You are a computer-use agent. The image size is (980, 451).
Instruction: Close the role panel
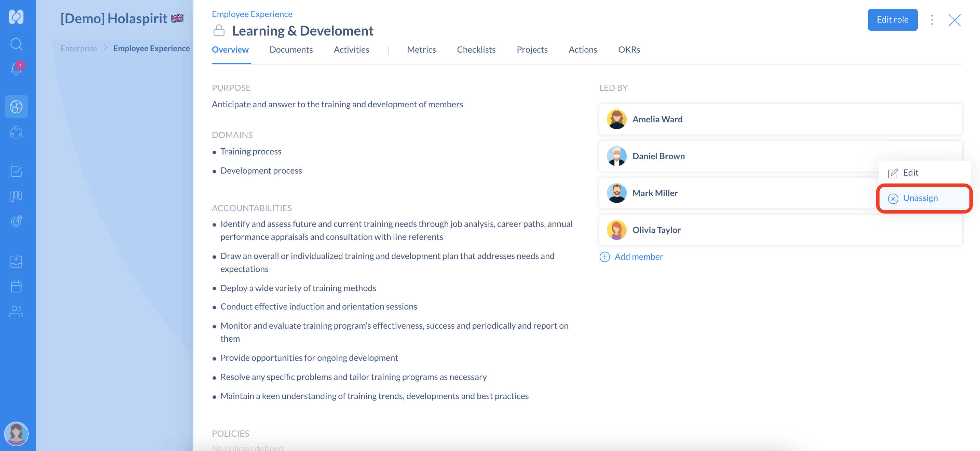[954, 20]
